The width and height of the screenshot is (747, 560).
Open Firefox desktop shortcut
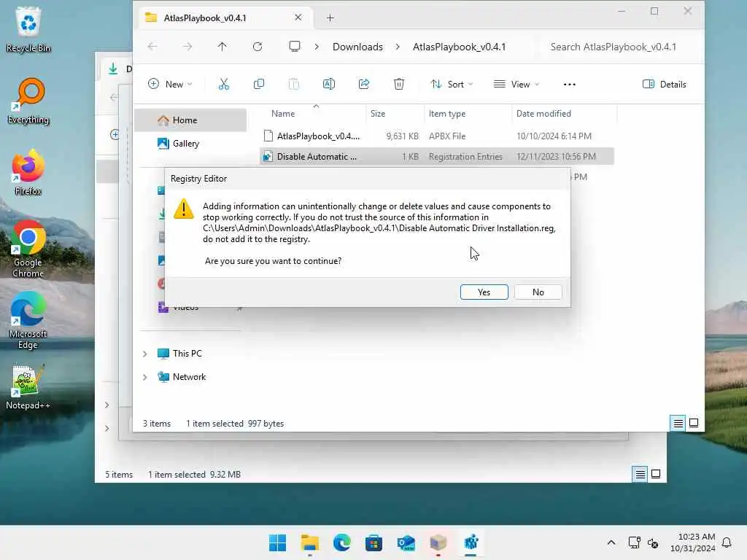click(x=28, y=172)
